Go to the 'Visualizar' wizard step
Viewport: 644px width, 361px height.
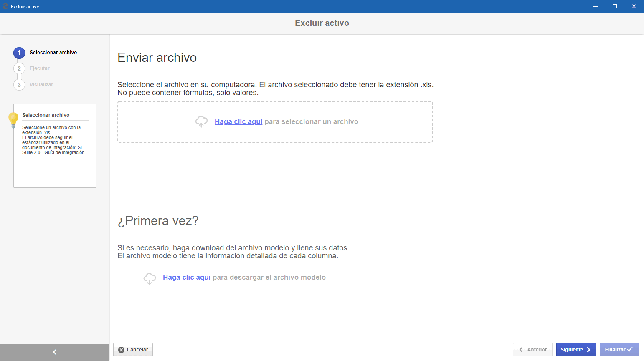(x=41, y=85)
